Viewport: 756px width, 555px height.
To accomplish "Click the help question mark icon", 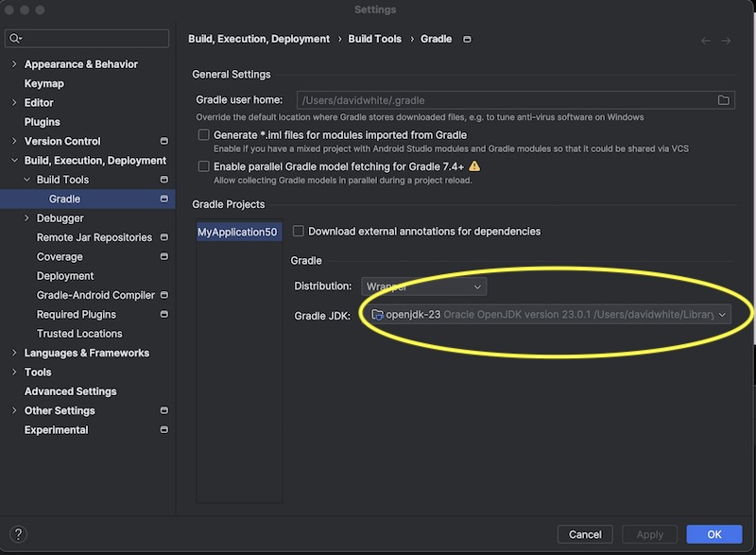I will 20,534.
